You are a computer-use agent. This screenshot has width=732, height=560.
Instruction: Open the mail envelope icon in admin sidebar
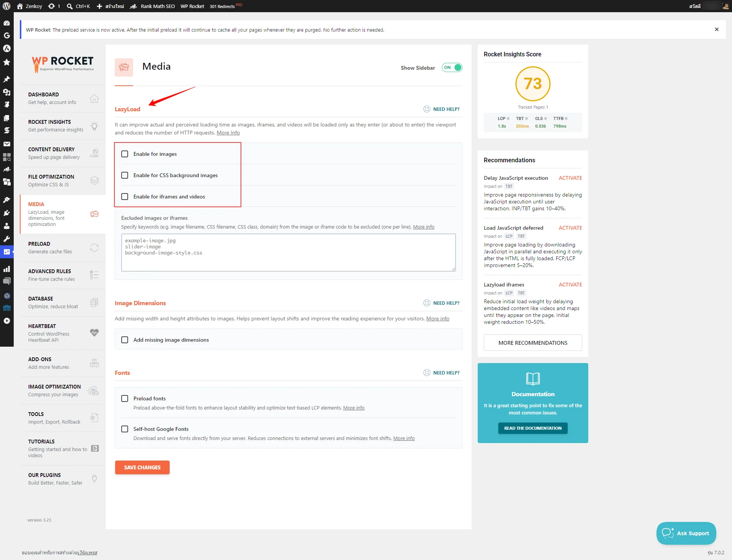point(6,144)
